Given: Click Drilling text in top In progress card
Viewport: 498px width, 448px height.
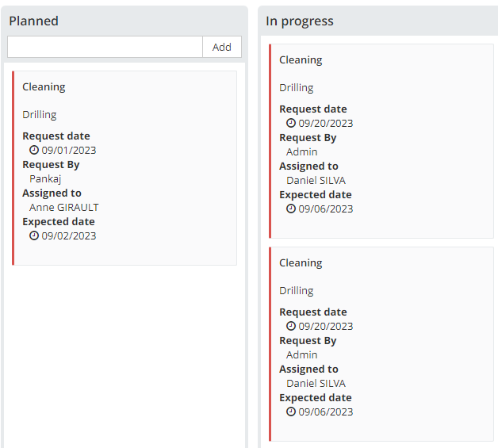Looking at the screenshot, I should pyautogui.click(x=297, y=87).
